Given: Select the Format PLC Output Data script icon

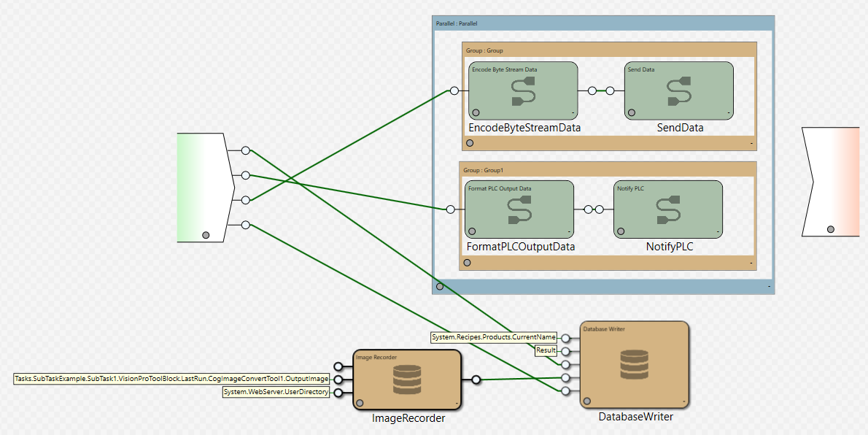Looking at the screenshot, I should coord(520,210).
